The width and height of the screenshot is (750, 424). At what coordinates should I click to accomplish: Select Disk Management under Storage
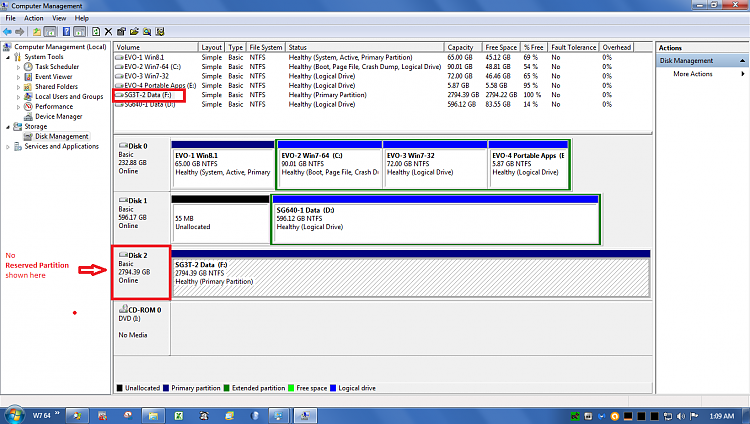[x=61, y=136]
